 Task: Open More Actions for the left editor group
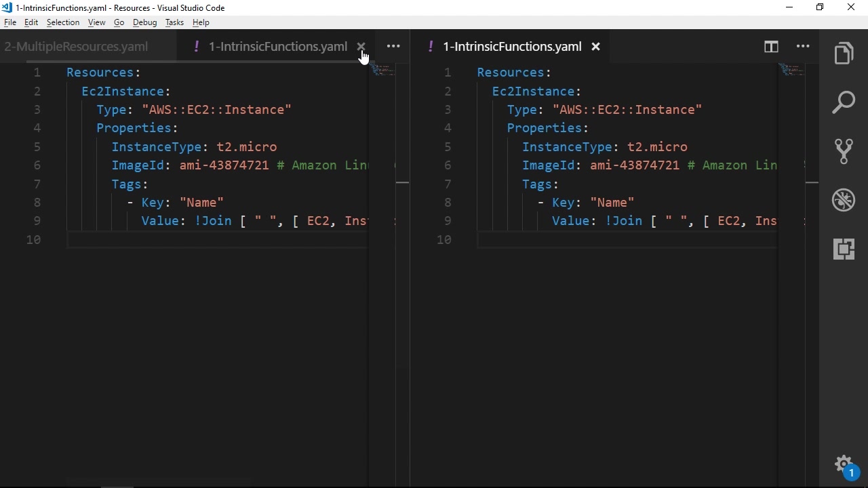pos(393,47)
